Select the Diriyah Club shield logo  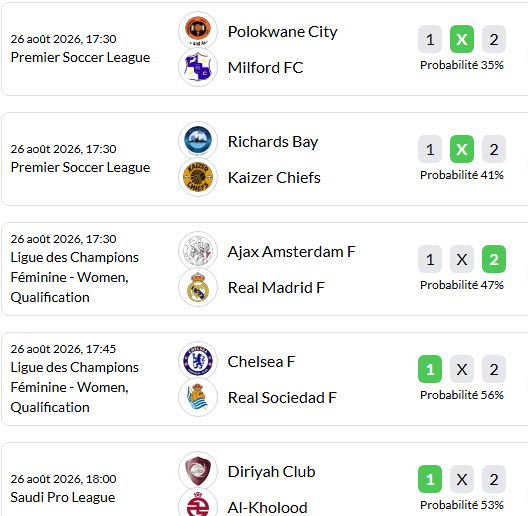[198, 471]
